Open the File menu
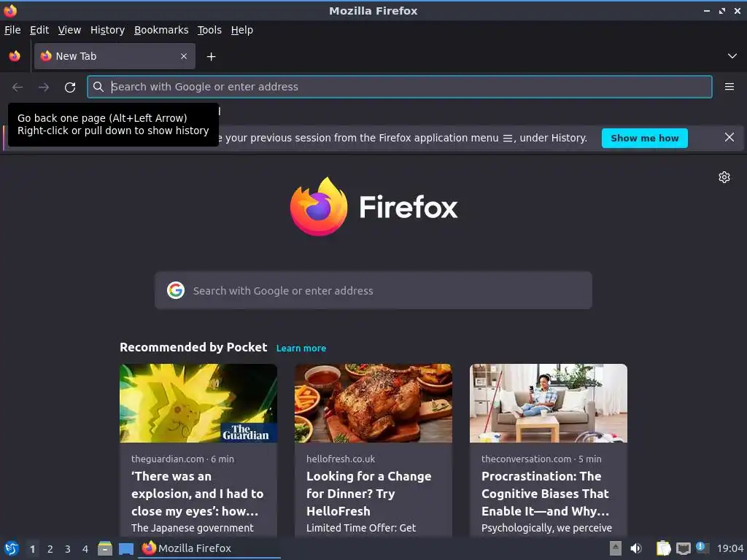The height and width of the screenshot is (560, 747). click(12, 30)
